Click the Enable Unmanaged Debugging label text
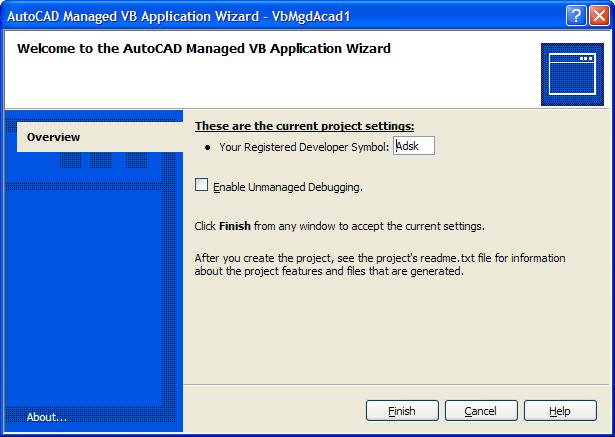The height and width of the screenshot is (437, 615). point(288,187)
